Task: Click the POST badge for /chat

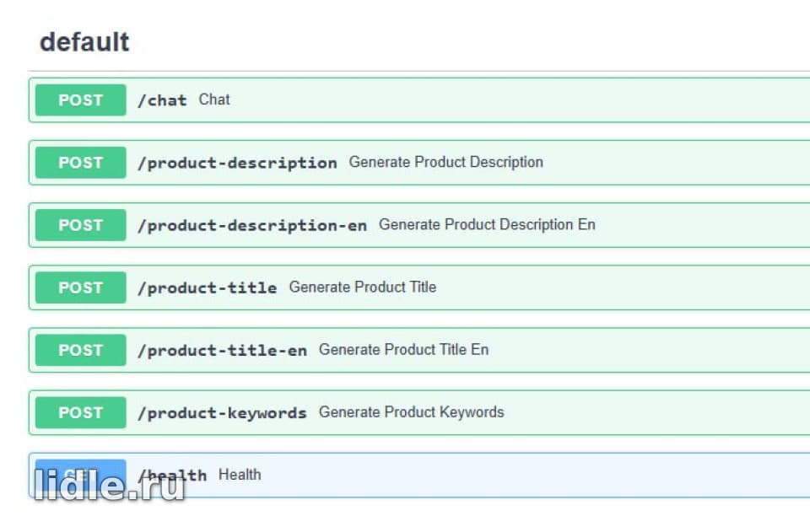Action: tap(81, 100)
